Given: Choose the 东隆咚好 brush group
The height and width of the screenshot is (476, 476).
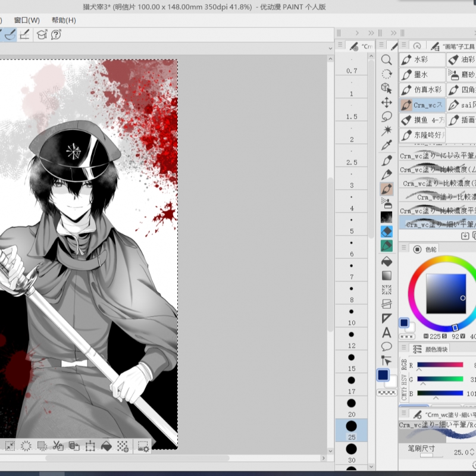Looking at the screenshot, I should (422, 135).
